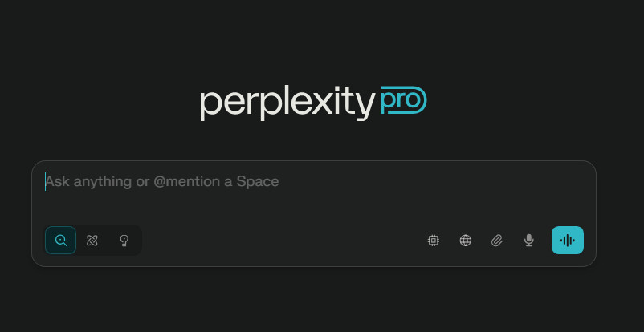Switch to the Research mode icon
The image size is (644, 332).
(92, 240)
